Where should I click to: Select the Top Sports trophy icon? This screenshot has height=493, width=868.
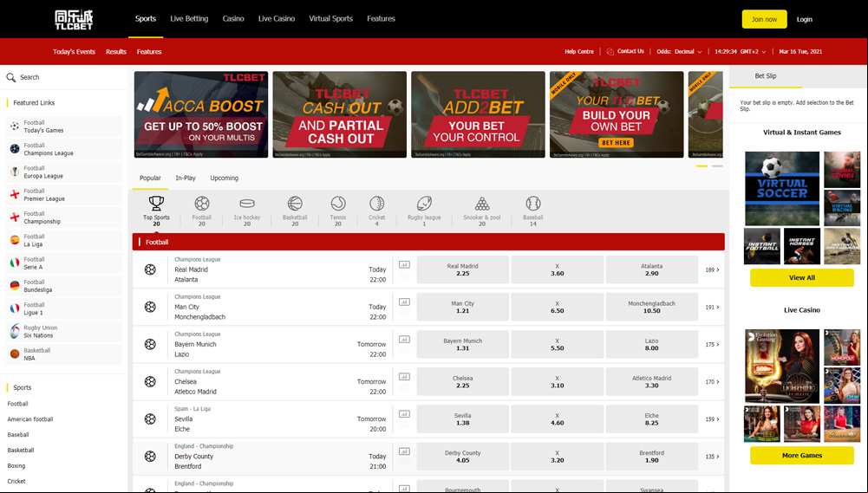coord(156,203)
